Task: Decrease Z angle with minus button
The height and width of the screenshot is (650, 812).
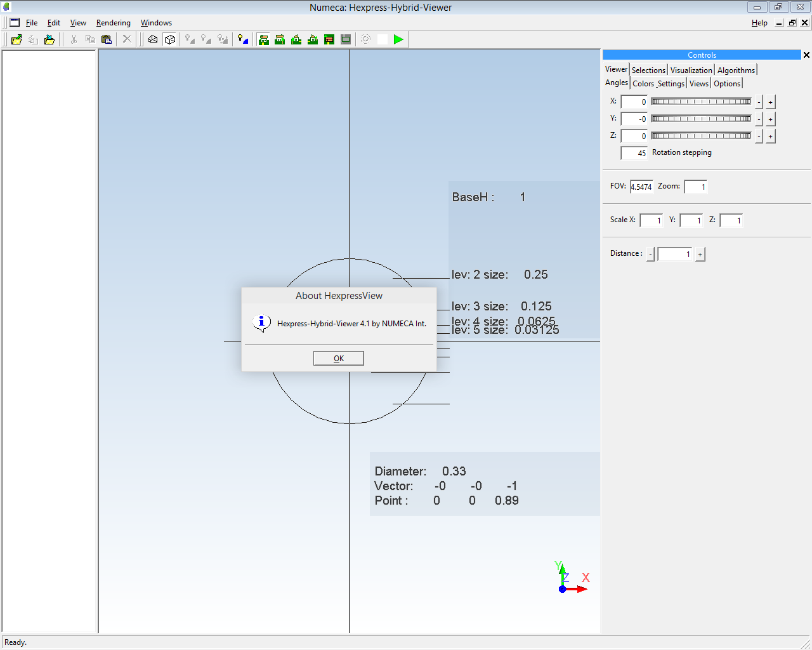Action: (x=759, y=136)
